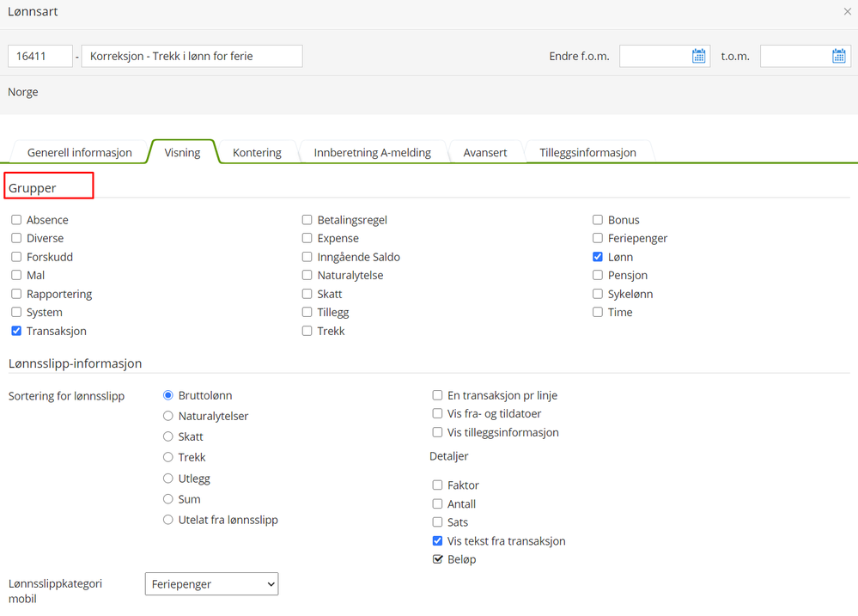
Task: Open the Avansert tab
Action: 485,152
